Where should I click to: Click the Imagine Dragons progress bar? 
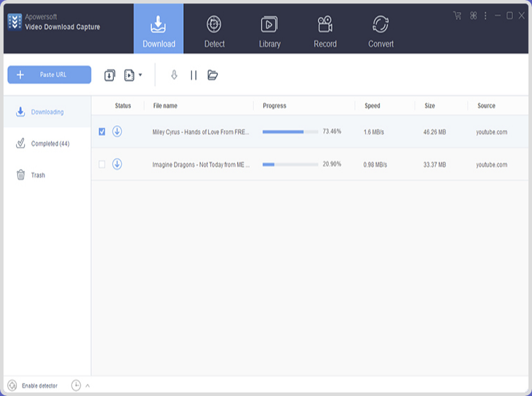pyautogui.click(x=291, y=165)
